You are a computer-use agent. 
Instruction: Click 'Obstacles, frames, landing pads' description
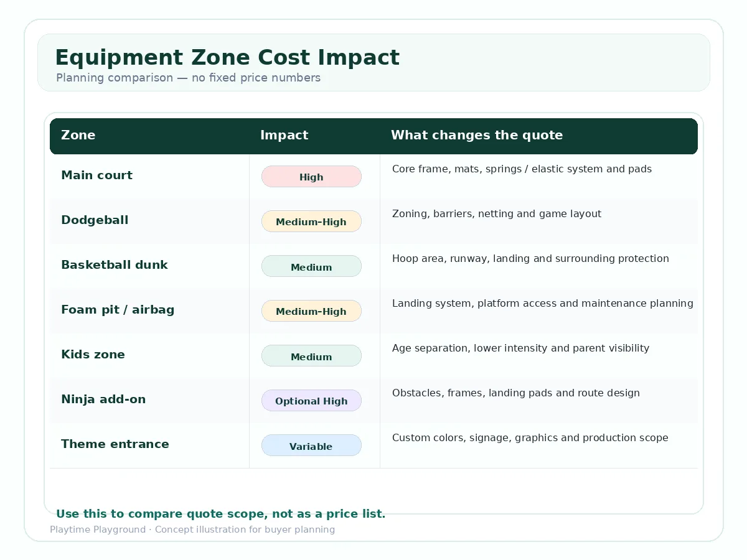coord(516,393)
